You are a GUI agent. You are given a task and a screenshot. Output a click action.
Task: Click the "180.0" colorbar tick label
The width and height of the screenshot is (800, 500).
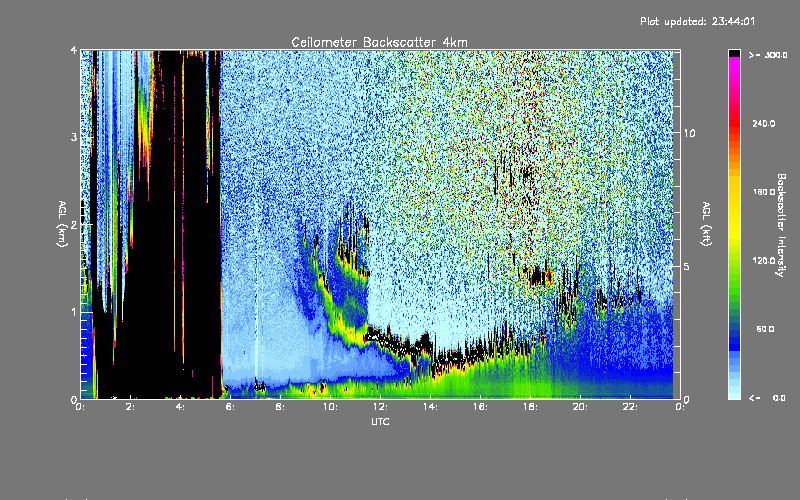click(763, 192)
